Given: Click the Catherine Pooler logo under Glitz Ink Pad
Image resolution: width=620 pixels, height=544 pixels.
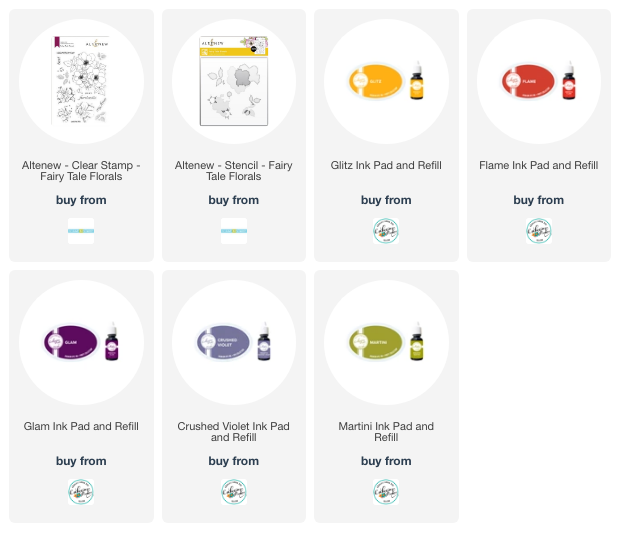Looking at the screenshot, I should 386,231.
